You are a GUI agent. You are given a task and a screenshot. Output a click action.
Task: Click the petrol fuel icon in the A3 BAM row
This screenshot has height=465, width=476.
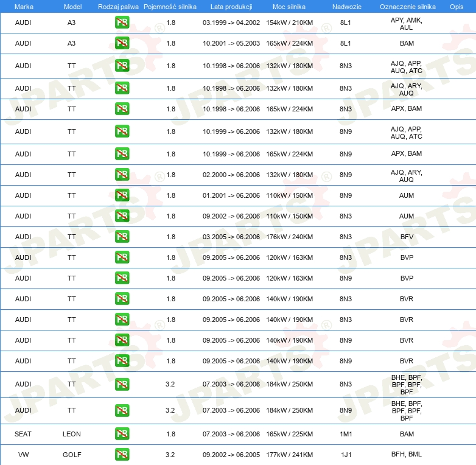click(122, 43)
